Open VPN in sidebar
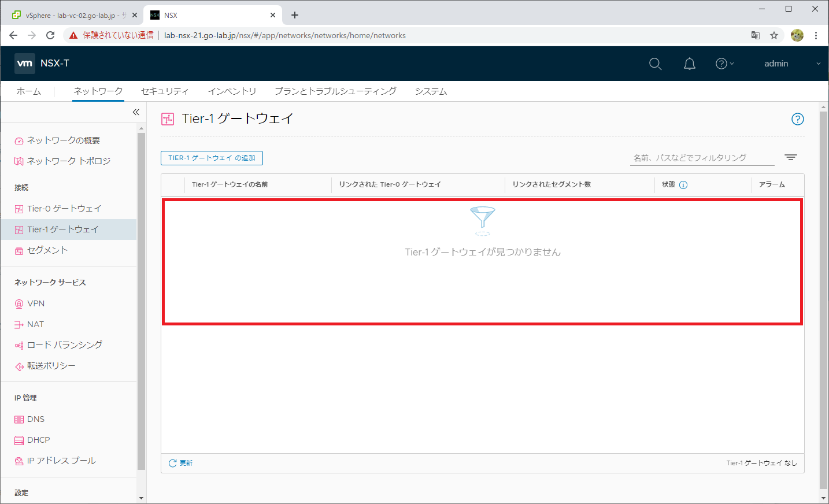Viewport: 829px width, 504px height. (x=36, y=303)
